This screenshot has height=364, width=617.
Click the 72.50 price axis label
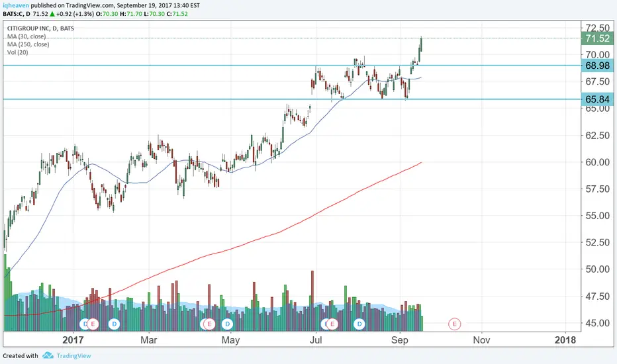pos(597,28)
